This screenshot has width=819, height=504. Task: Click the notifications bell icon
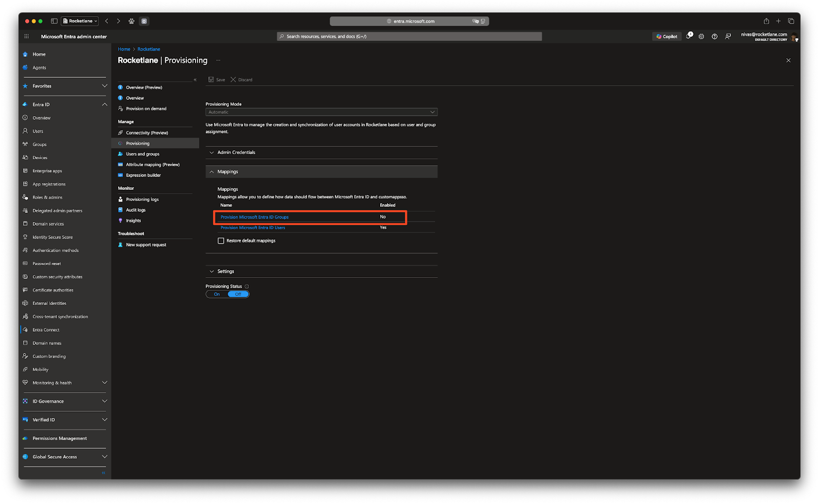coord(689,36)
